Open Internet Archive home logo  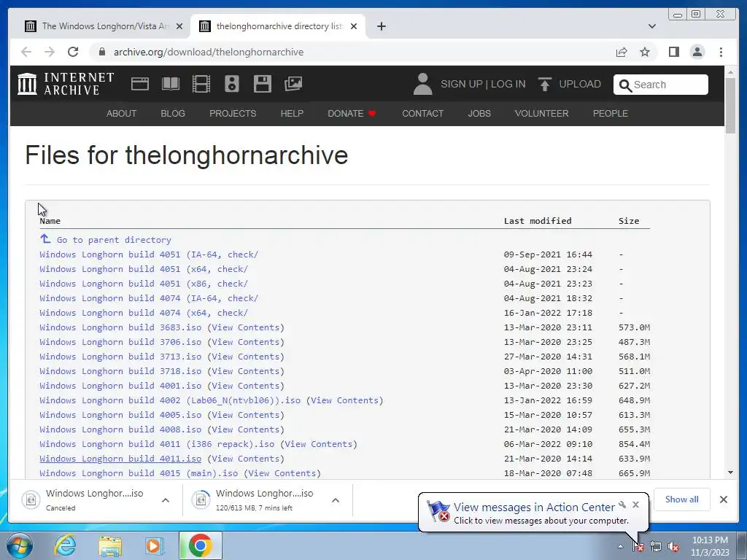point(66,84)
